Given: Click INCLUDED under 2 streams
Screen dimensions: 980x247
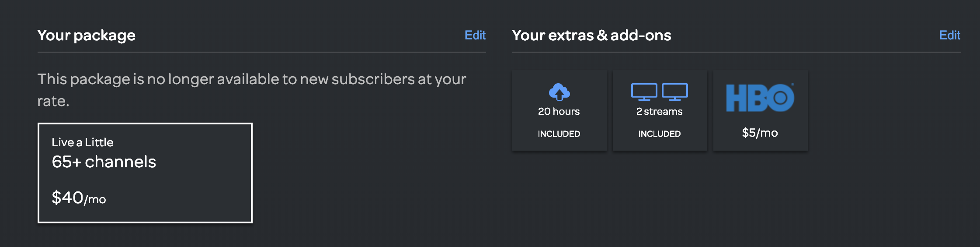Looking at the screenshot, I should click(660, 134).
